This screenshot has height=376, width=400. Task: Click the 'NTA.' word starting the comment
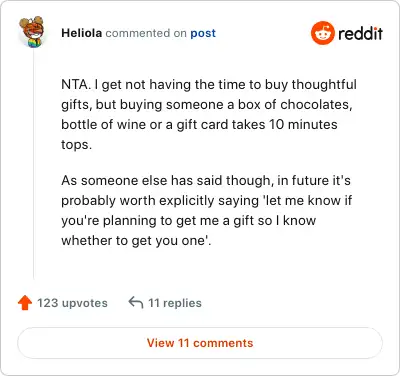pos(76,85)
